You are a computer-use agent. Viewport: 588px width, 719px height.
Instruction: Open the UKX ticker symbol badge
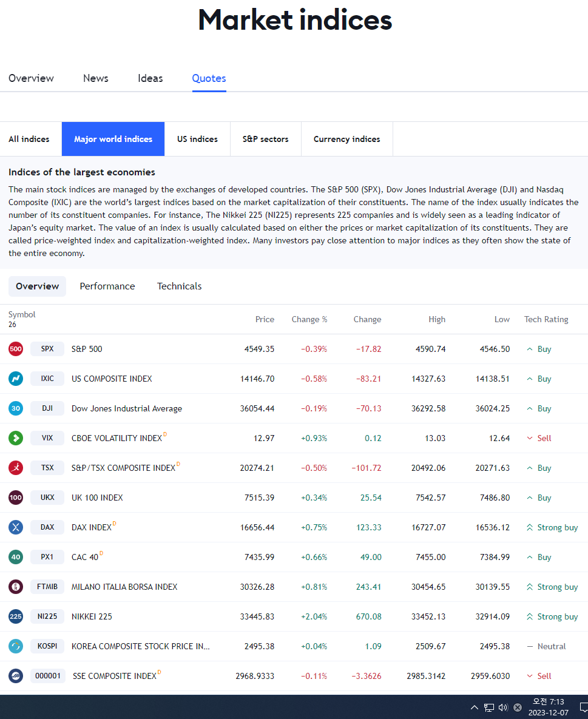(x=47, y=498)
